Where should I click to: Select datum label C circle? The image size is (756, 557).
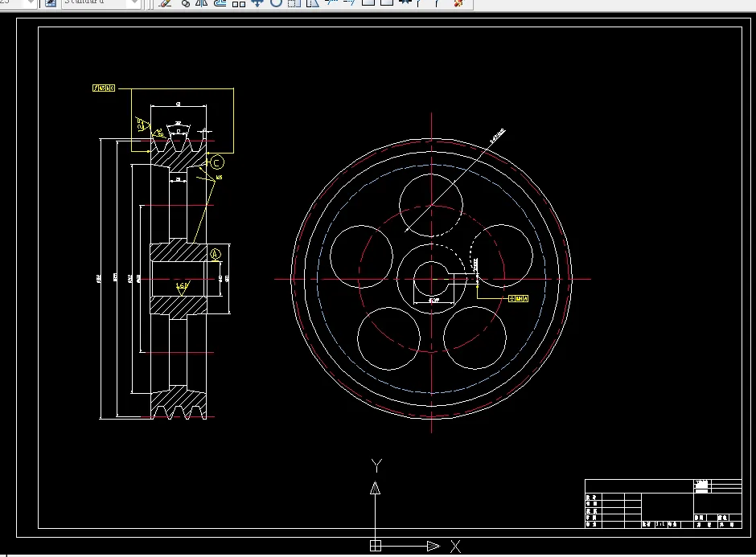[217, 163]
